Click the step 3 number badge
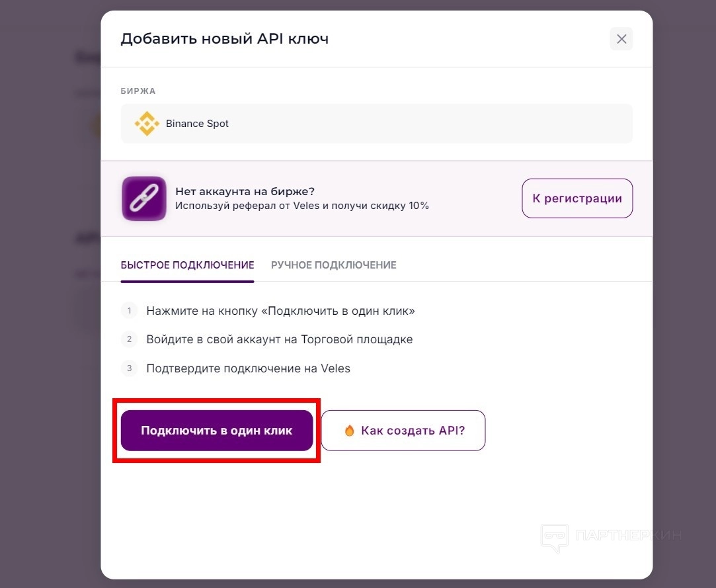Screen dimensions: 716x588 pyautogui.click(x=130, y=368)
